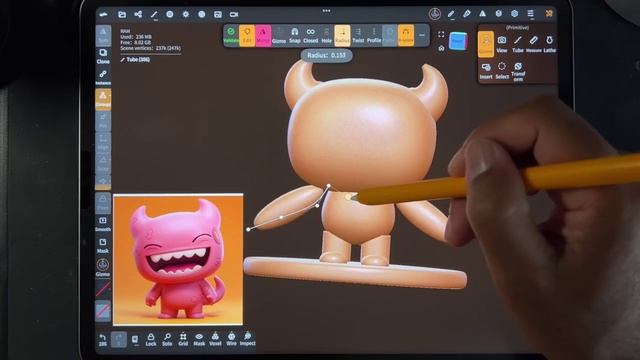Tap the Inspect button
The image size is (640, 360).
click(x=247, y=339)
